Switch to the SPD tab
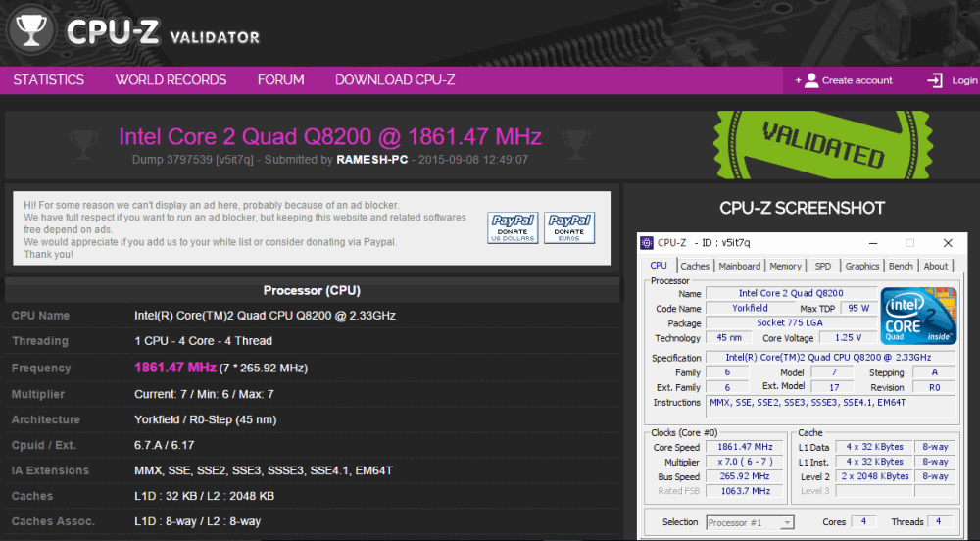 pos(823,267)
